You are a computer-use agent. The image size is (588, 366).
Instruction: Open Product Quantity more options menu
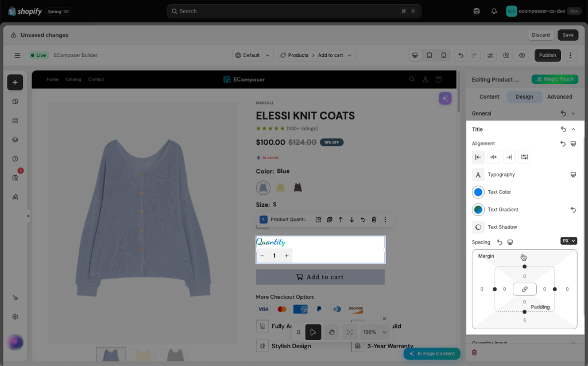point(385,219)
